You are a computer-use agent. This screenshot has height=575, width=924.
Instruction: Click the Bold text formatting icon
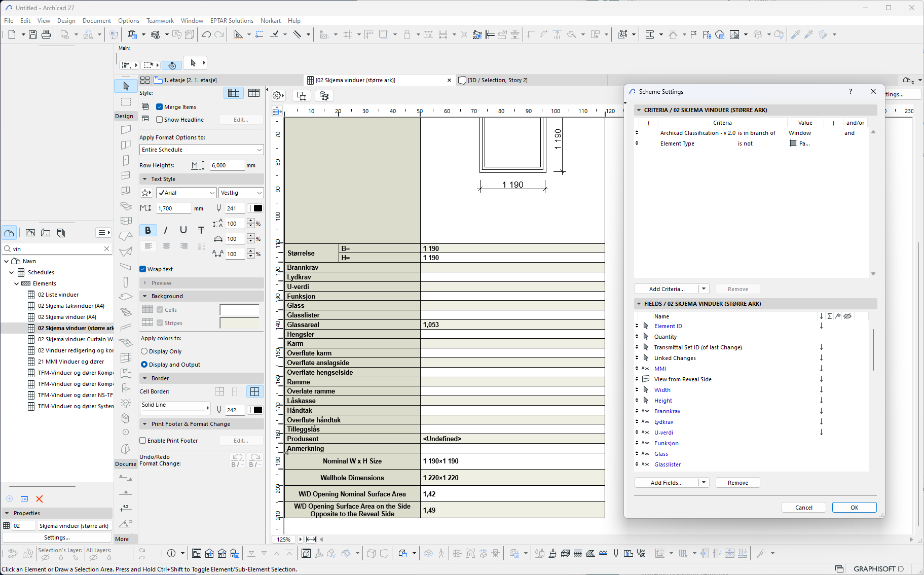pos(147,230)
